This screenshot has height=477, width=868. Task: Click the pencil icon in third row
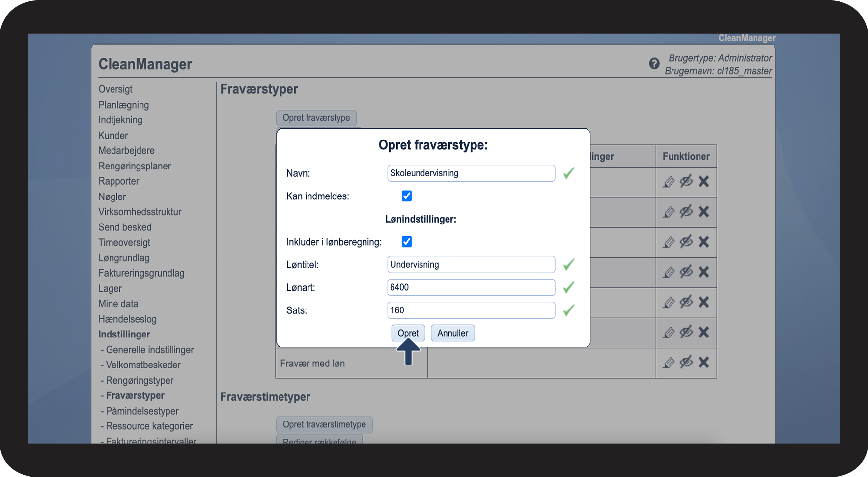tap(669, 242)
